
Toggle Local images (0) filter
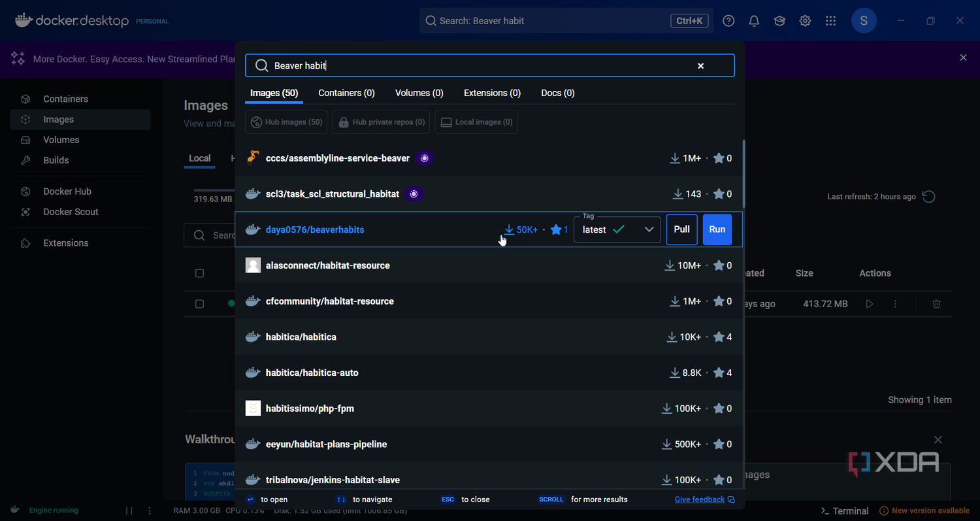tap(477, 122)
